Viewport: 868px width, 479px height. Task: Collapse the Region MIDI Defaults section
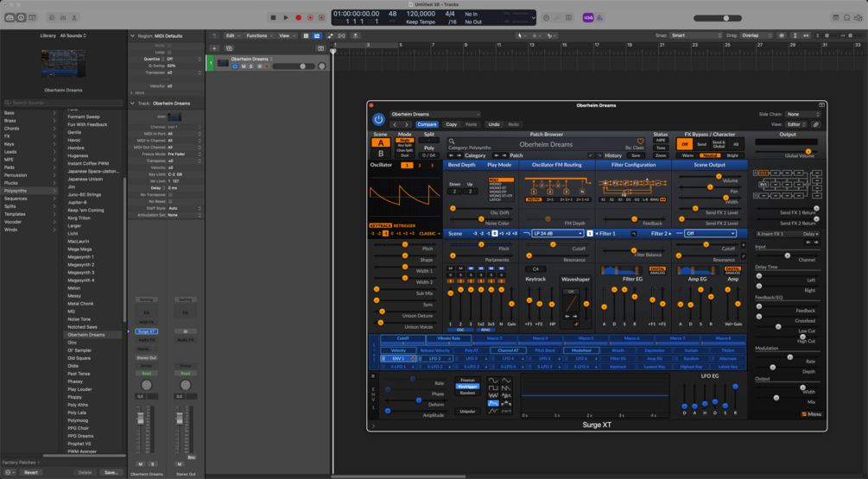pyautogui.click(x=132, y=36)
